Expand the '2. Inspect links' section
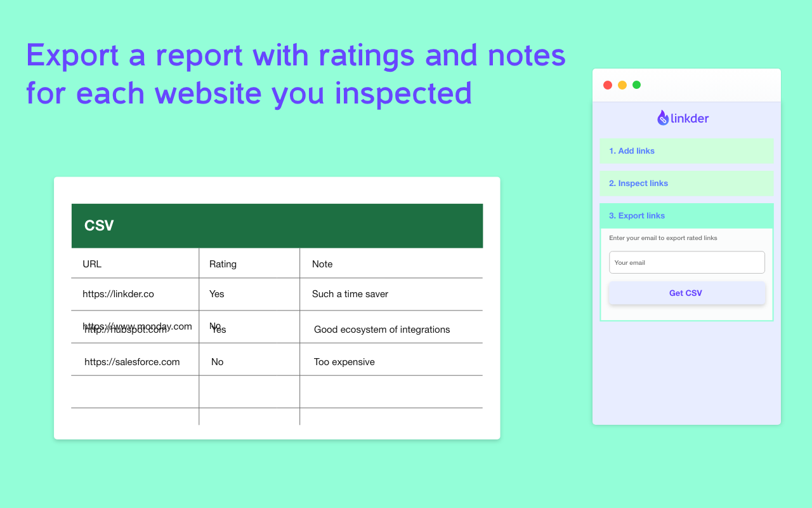The image size is (812, 508). pyautogui.click(x=686, y=184)
